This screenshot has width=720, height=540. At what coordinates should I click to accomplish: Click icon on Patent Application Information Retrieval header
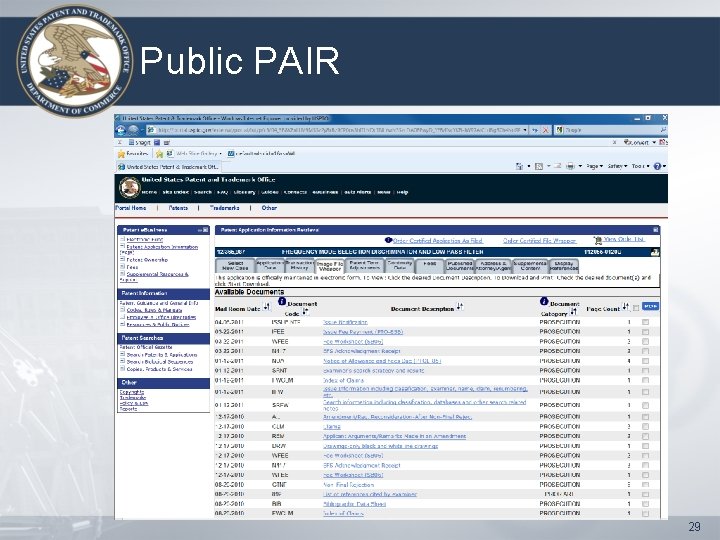(x=655, y=230)
